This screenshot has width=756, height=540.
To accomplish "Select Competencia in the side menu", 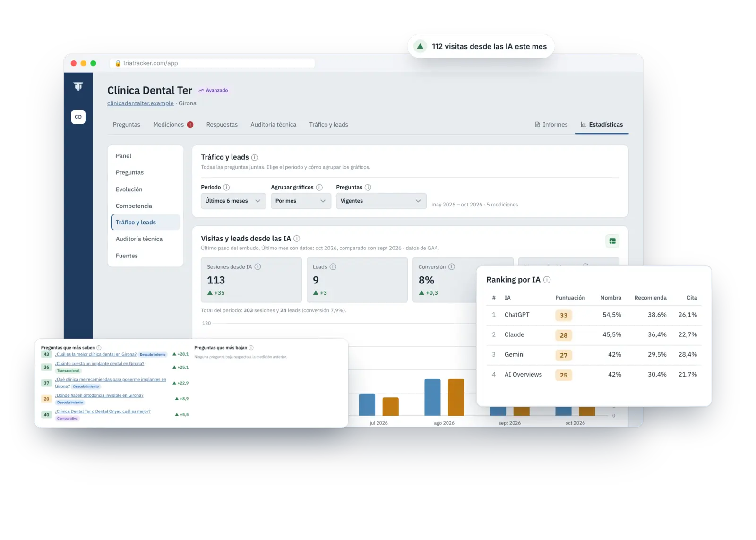I will pyautogui.click(x=134, y=206).
